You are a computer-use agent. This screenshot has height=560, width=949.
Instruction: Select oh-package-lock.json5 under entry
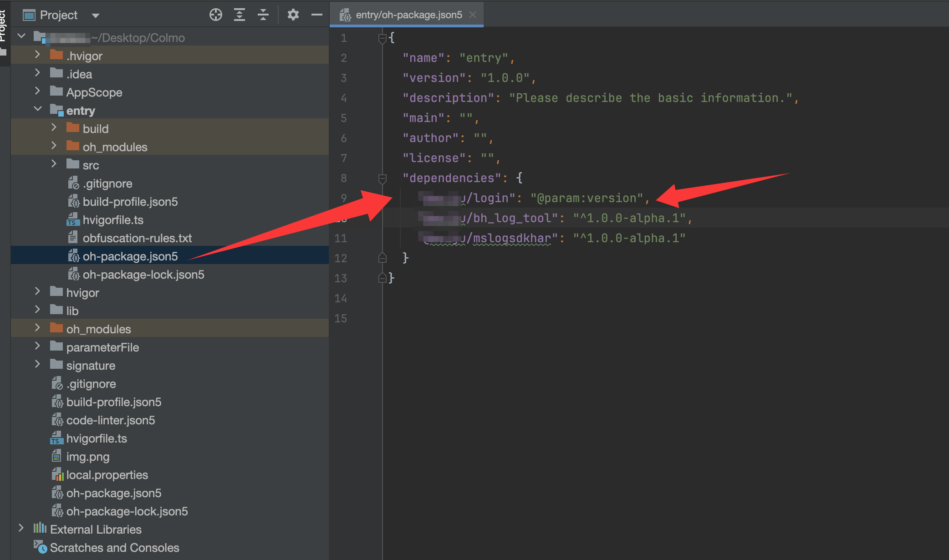tap(143, 275)
